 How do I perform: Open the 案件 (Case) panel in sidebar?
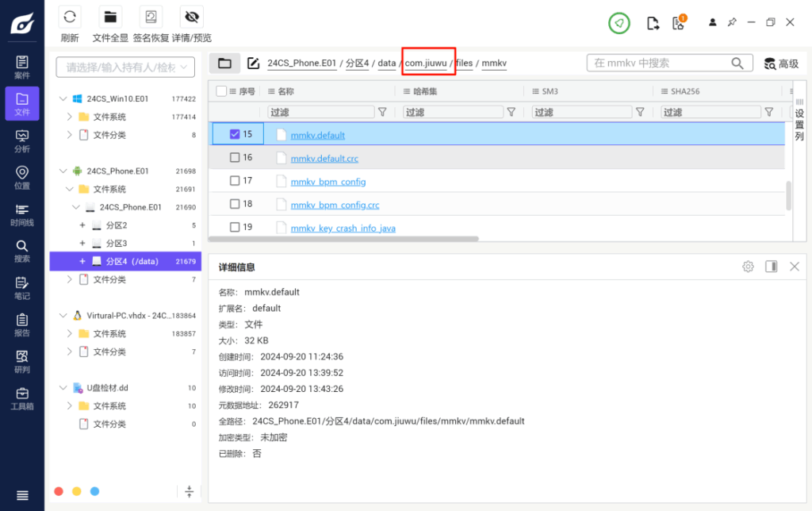pos(21,65)
